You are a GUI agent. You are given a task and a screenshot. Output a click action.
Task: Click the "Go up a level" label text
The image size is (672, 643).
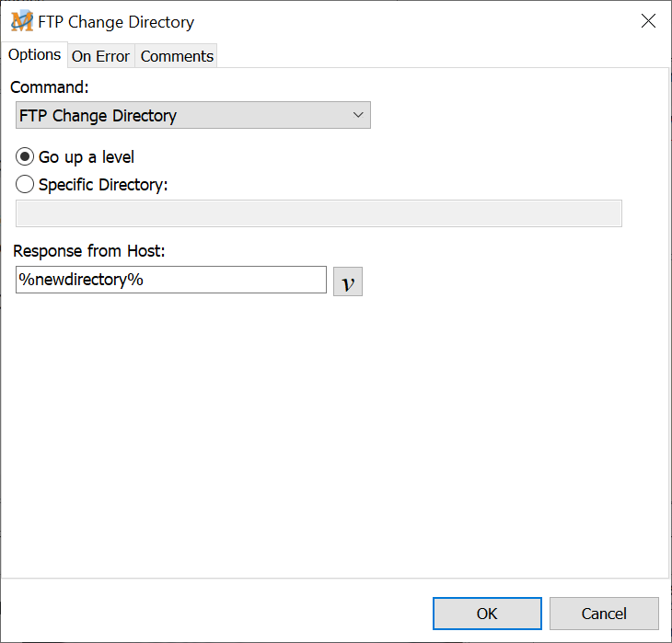87,157
